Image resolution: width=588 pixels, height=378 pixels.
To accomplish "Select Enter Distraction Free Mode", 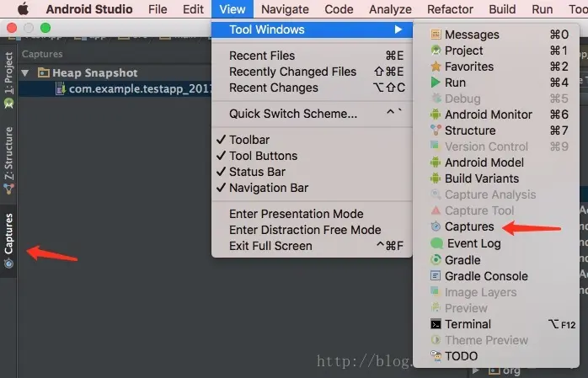I will click(x=312, y=230).
